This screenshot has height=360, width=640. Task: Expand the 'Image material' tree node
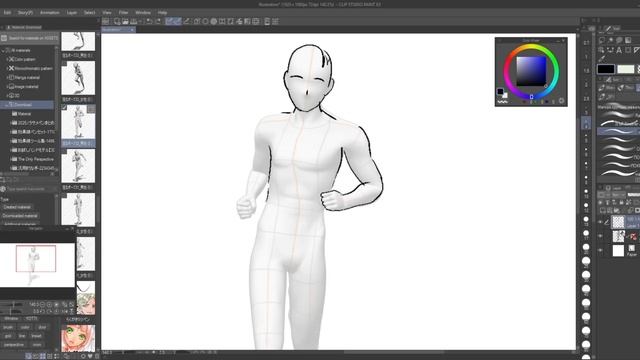point(7,87)
